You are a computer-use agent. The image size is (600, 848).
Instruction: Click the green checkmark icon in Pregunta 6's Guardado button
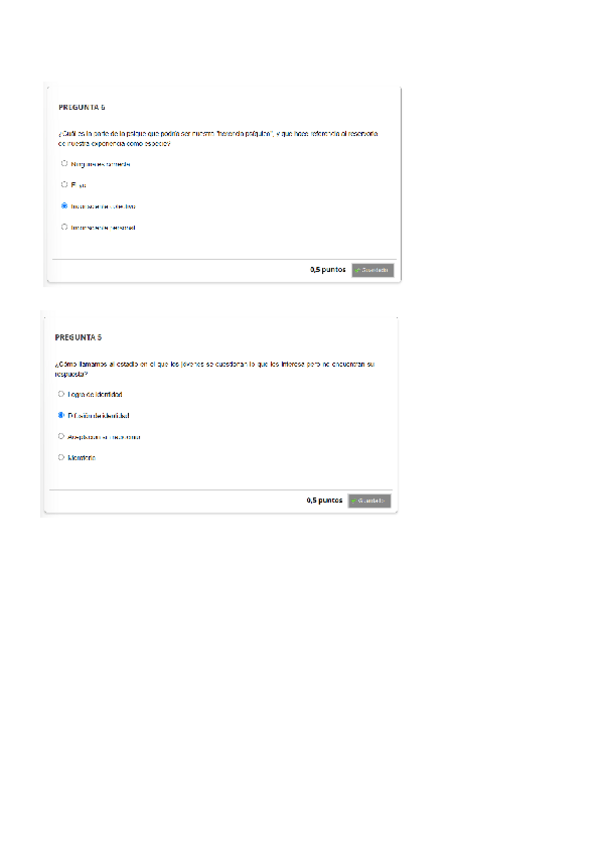[x=358, y=270]
